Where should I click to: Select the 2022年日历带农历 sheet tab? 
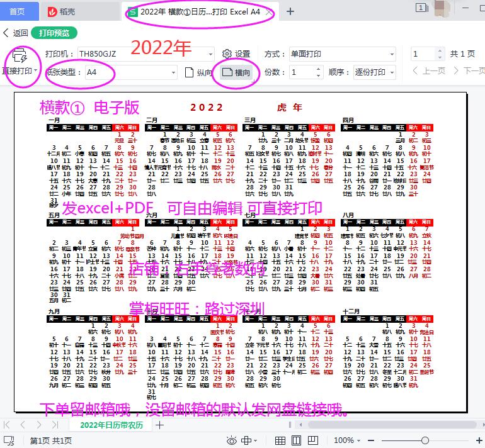click(x=111, y=425)
